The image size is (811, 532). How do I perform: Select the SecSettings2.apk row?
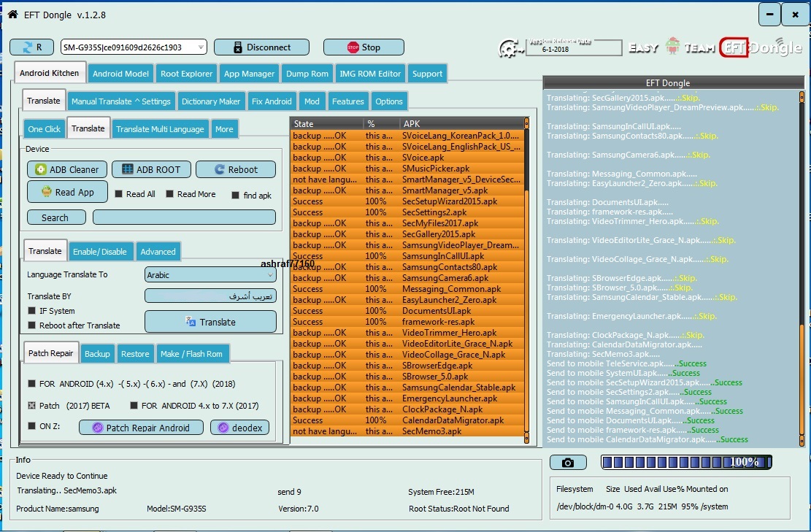[x=407, y=212]
